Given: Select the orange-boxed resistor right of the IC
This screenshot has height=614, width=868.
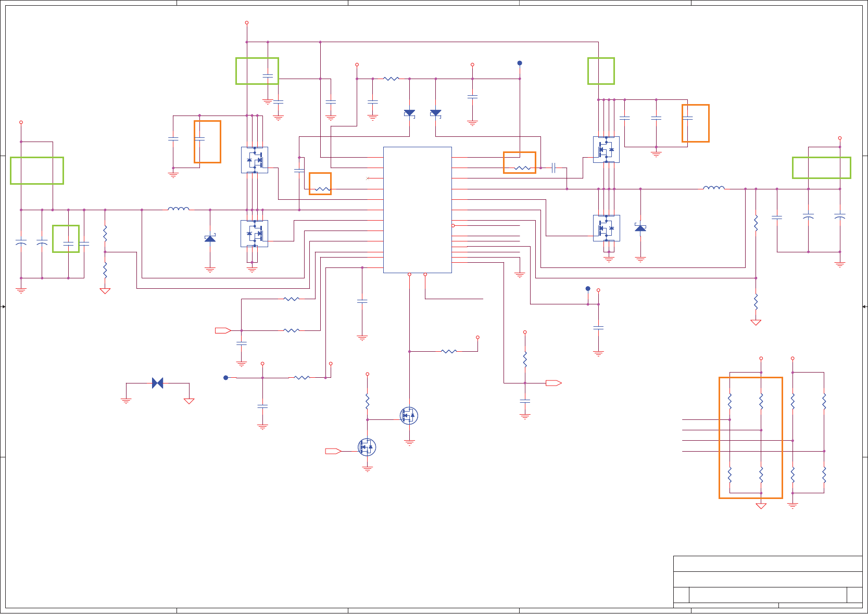Looking at the screenshot, I should (519, 162).
